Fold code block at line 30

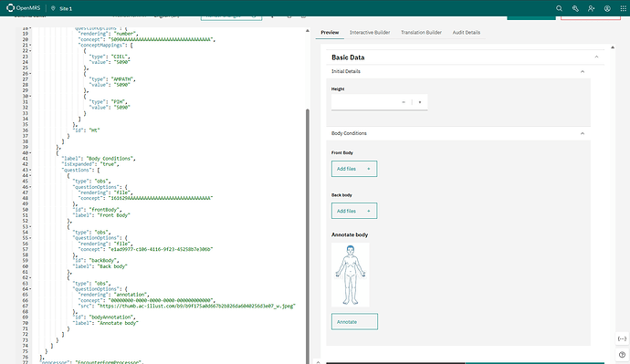[30, 97]
